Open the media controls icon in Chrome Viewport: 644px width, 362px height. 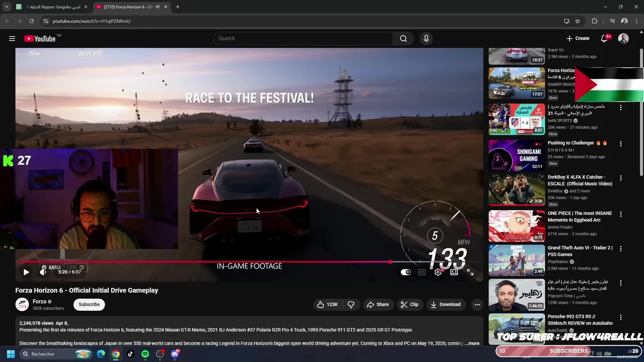[x=612, y=21]
